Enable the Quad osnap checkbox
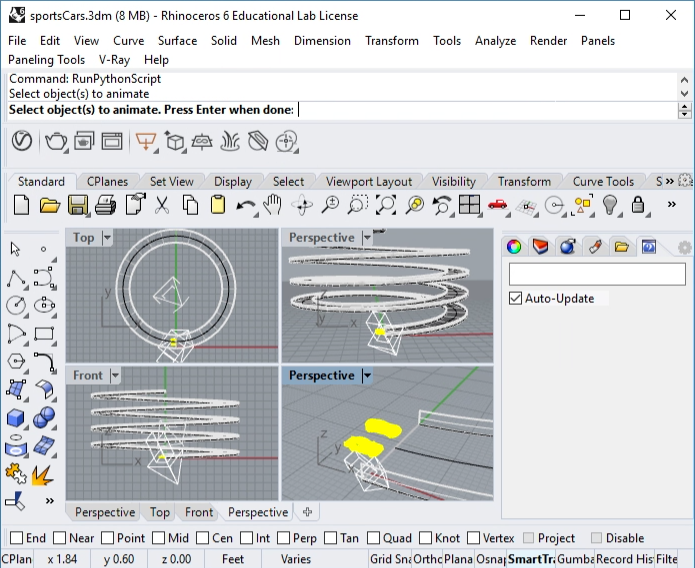 tap(373, 538)
